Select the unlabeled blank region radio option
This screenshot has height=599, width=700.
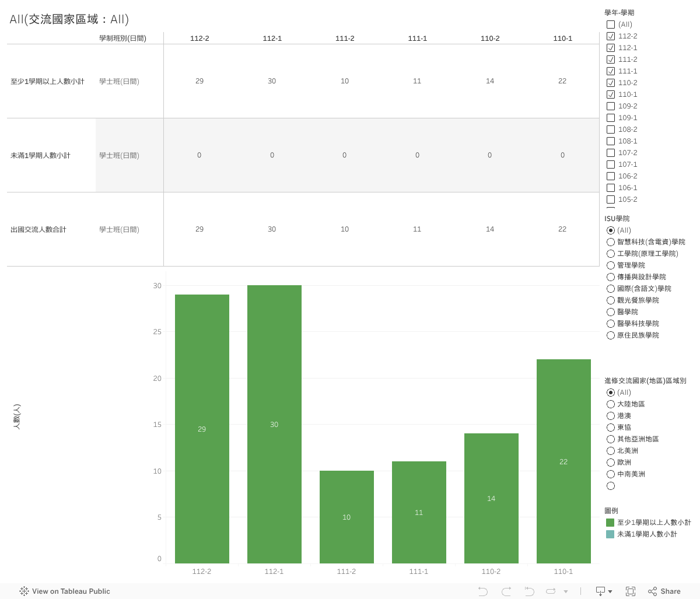pos(611,486)
